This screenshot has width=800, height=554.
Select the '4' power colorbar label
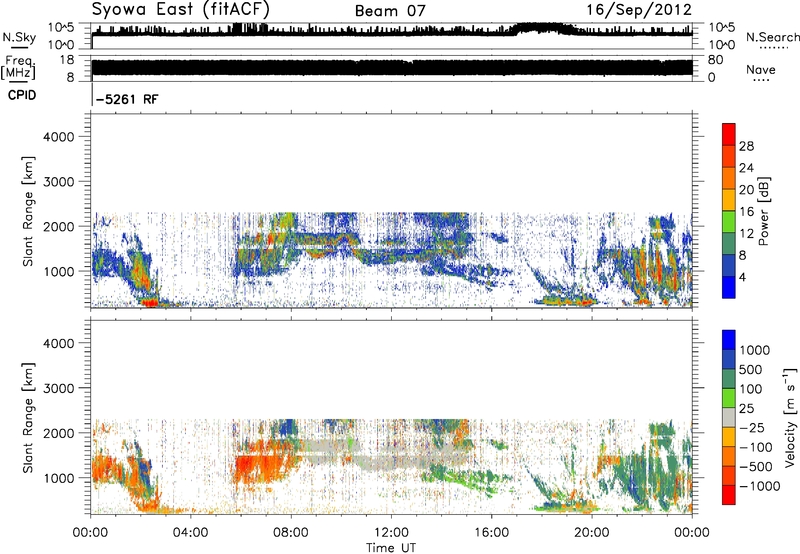pyautogui.click(x=742, y=278)
